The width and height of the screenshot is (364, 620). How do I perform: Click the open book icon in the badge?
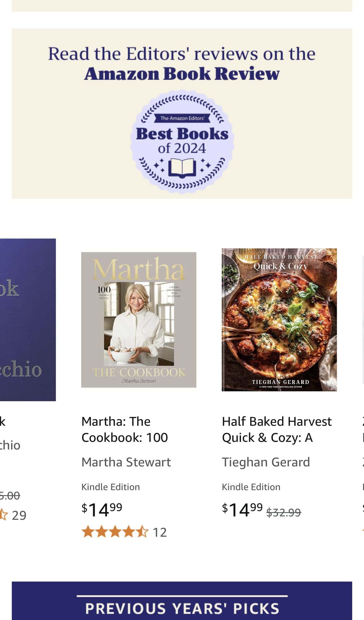coord(182,168)
